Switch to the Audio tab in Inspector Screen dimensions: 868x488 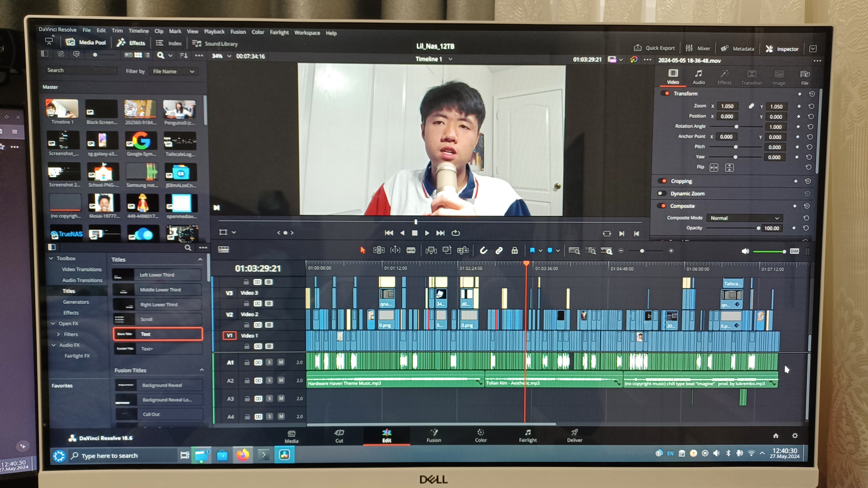click(x=699, y=77)
